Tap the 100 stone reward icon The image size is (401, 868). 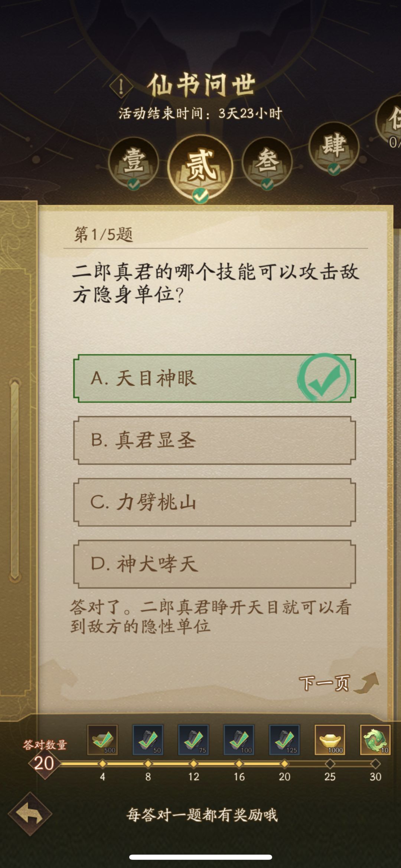coord(239,739)
